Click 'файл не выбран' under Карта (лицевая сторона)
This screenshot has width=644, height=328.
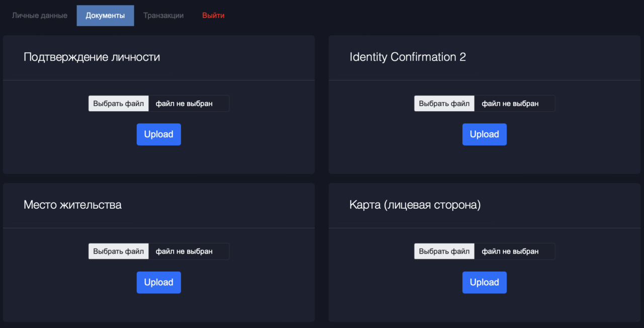[510, 252]
